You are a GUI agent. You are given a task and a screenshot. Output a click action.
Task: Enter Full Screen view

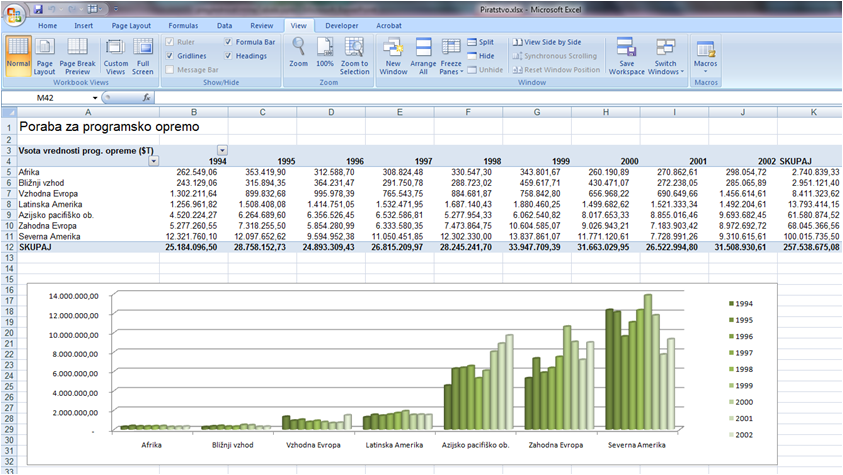143,57
